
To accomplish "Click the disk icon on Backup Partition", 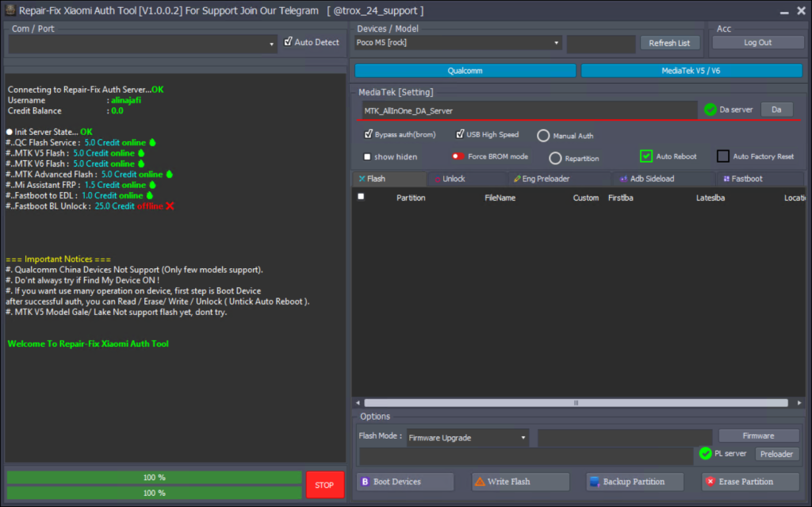I will (x=593, y=481).
